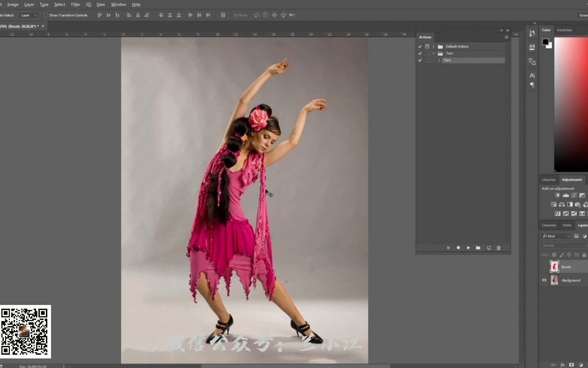The width and height of the screenshot is (588, 368).
Task: Create a new action set folder
Action: [x=478, y=248]
